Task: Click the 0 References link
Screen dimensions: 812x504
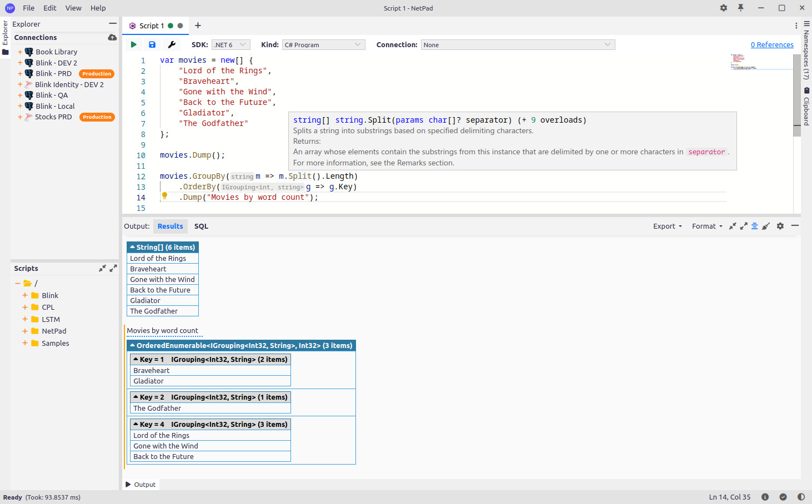Action: tap(772, 44)
